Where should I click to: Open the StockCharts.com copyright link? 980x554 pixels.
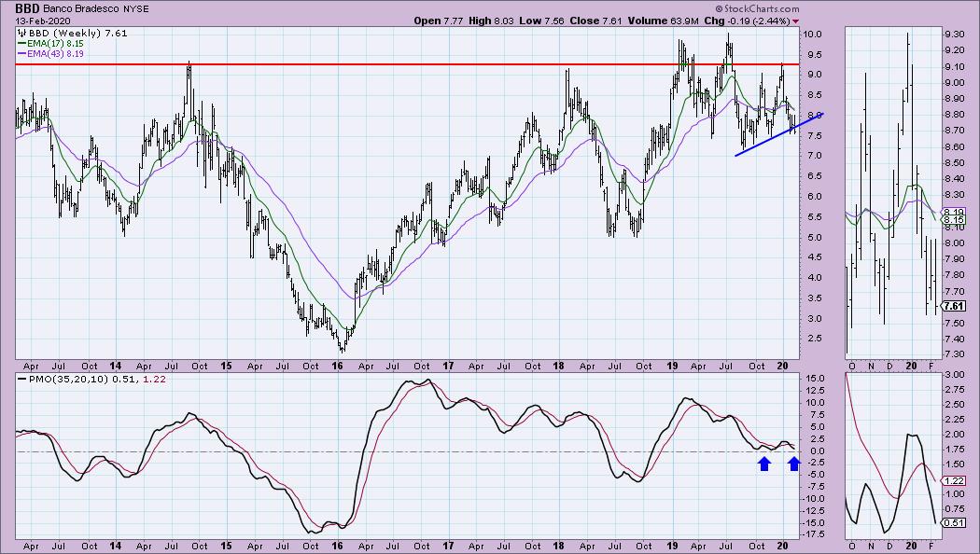(757, 8)
